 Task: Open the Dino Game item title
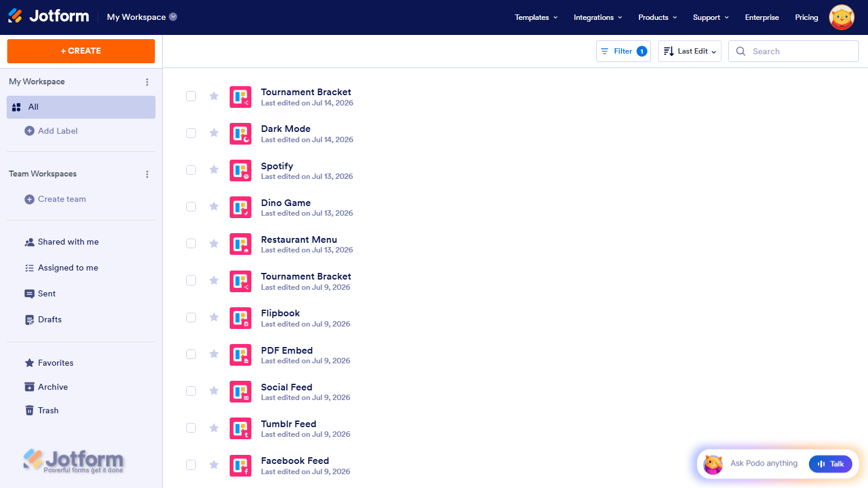(x=286, y=203)
